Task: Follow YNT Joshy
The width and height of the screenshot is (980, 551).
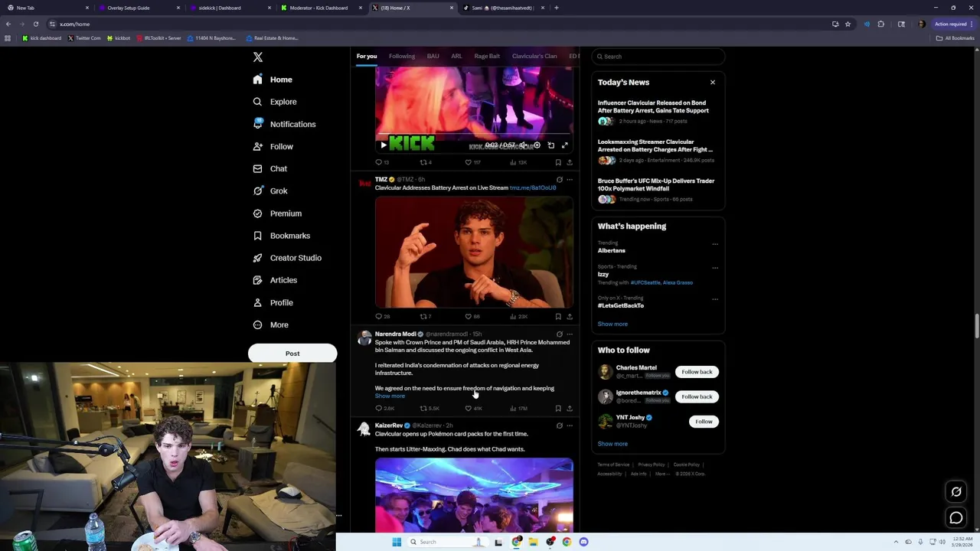Action: click(704, 422)
